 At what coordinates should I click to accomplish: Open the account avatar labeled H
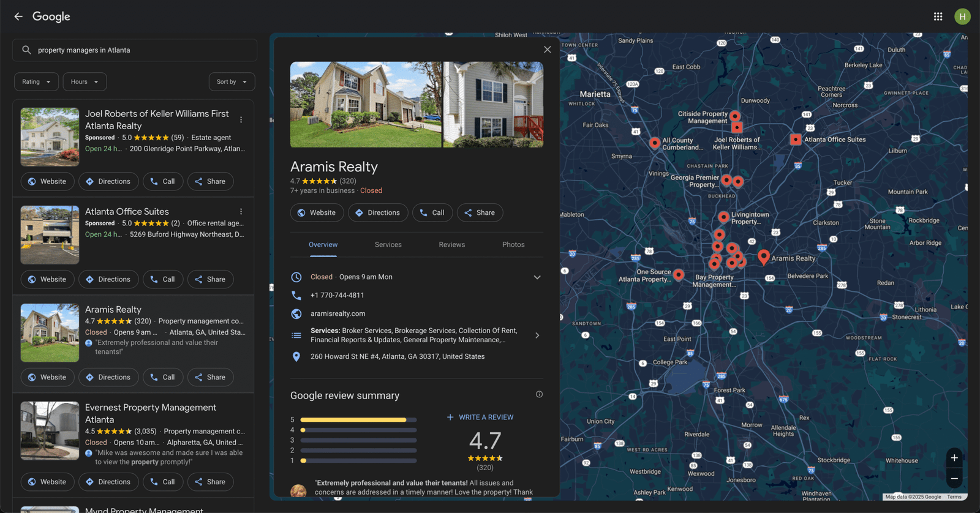(x=962, y=17)
